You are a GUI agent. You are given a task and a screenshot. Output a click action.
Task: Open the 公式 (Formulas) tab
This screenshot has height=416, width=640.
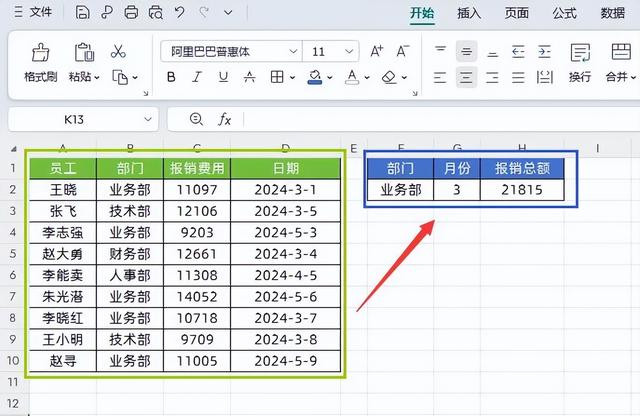tap(564, 13)
